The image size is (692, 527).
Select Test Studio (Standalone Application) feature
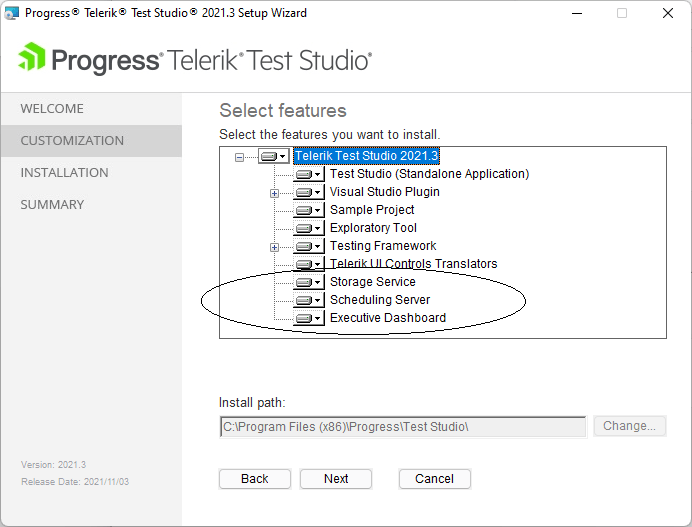tap(429, 174)
